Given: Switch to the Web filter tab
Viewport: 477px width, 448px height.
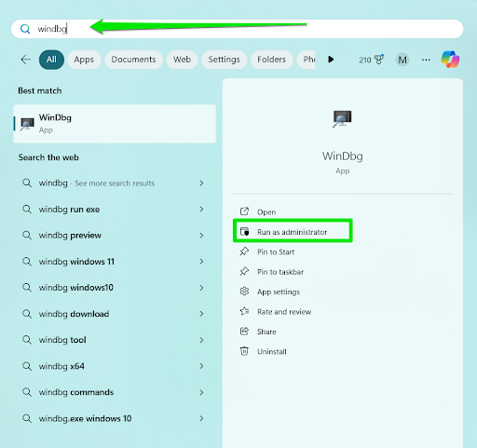Looking at the screenshot, I should pos(182,60).
